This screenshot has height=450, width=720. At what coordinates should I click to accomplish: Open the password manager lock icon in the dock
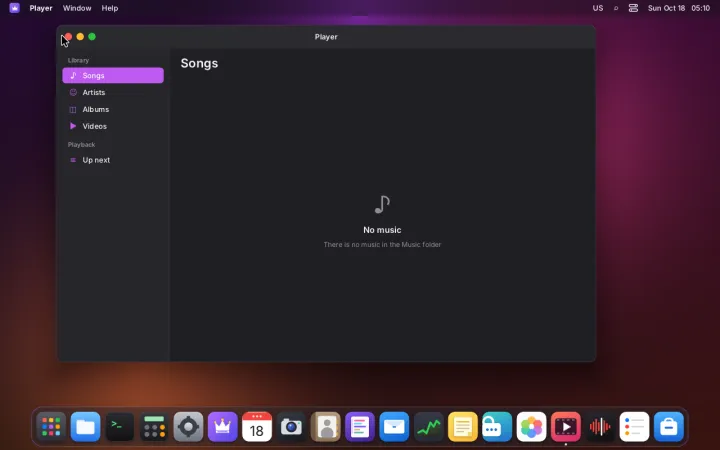coord(497,427)
